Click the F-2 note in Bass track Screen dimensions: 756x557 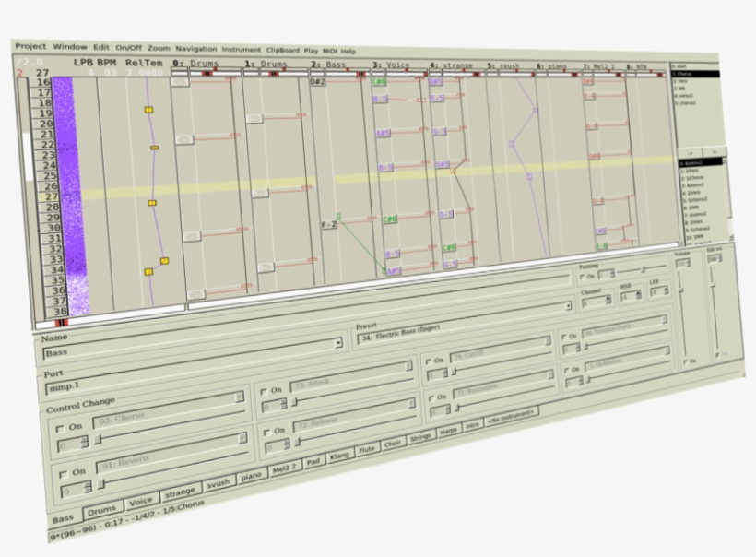pyautogui.click(x=329, y=225)
